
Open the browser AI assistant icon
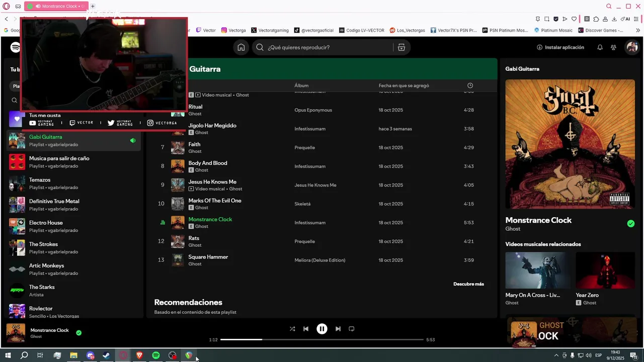coord(625,19)
